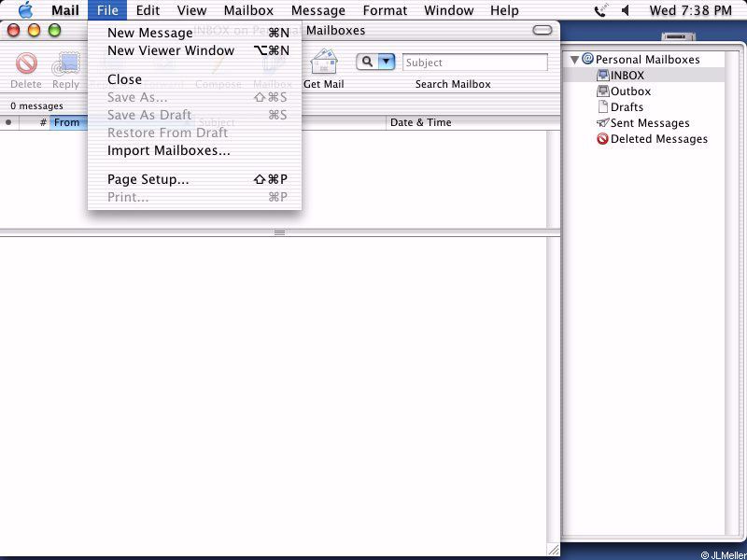The image size is (747, 560).
Task: Click the preview pane vertical scrollbar
Action: click(x=553, y=389)
